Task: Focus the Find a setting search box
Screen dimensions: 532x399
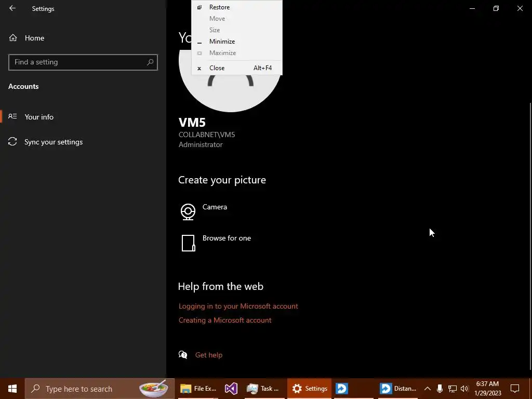Action: pyautogui.click(x=83, y=62)
